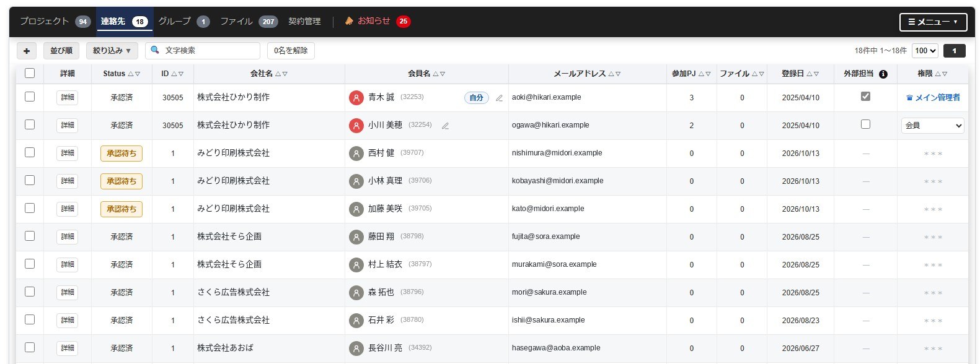Select the row checkbox for 青木 誠
Image resolution: width=980 pixels, height=364 pixels.
click(30, 97)
